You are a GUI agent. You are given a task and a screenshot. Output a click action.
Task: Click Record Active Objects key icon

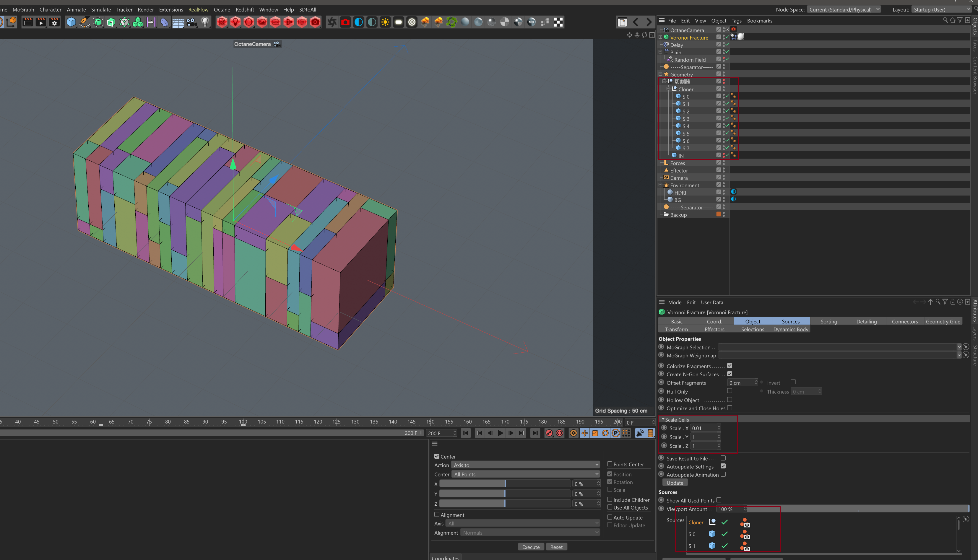click(549, 433)
